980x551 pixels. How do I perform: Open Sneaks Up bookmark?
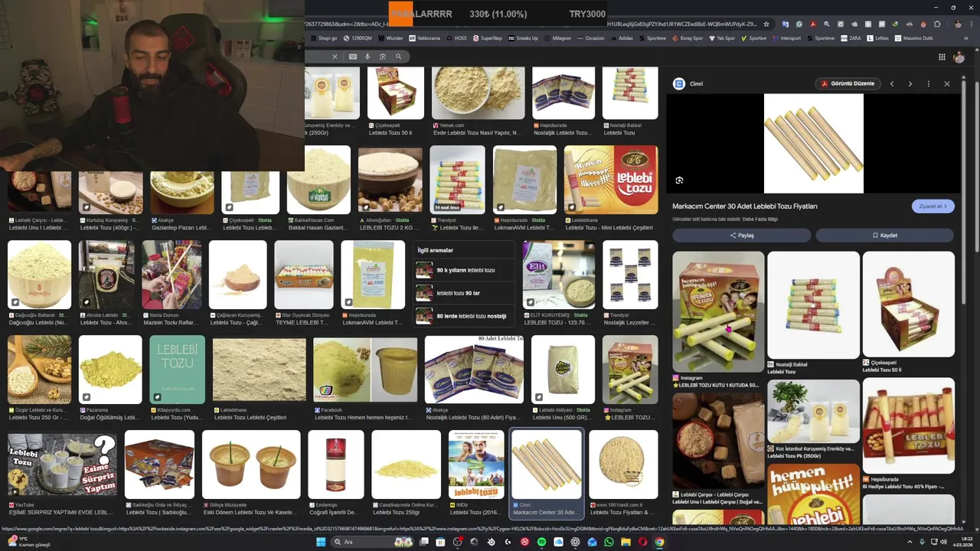coord(523,37)
